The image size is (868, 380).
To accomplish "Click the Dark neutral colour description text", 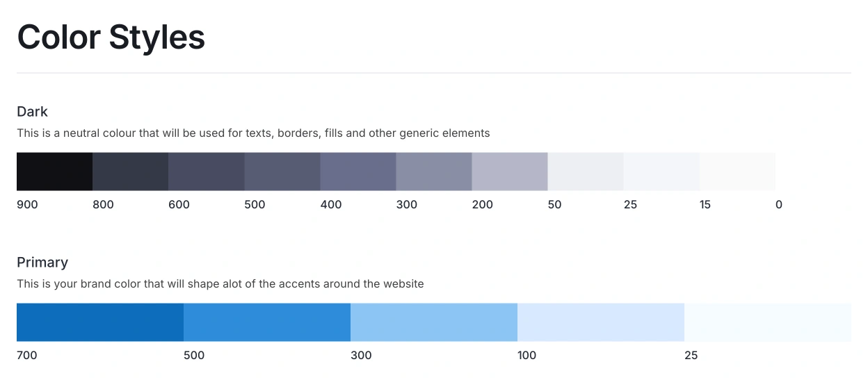I will 253,133.
